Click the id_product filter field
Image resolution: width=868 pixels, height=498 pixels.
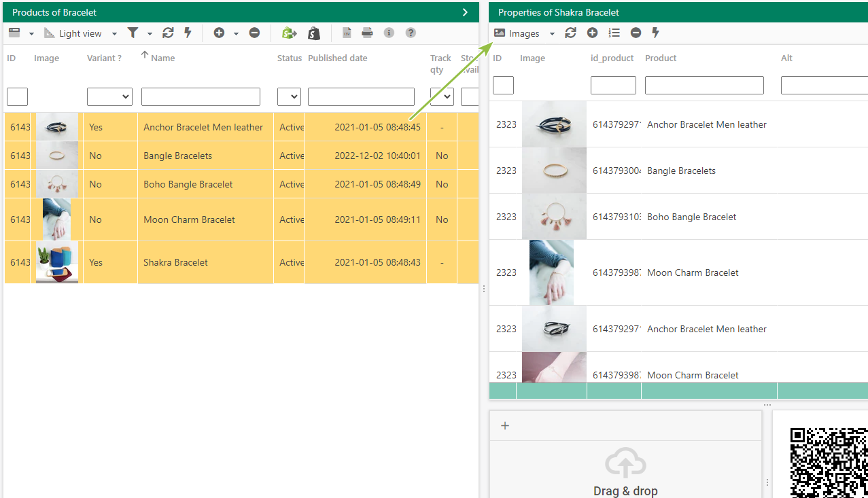tap(613, 85)
